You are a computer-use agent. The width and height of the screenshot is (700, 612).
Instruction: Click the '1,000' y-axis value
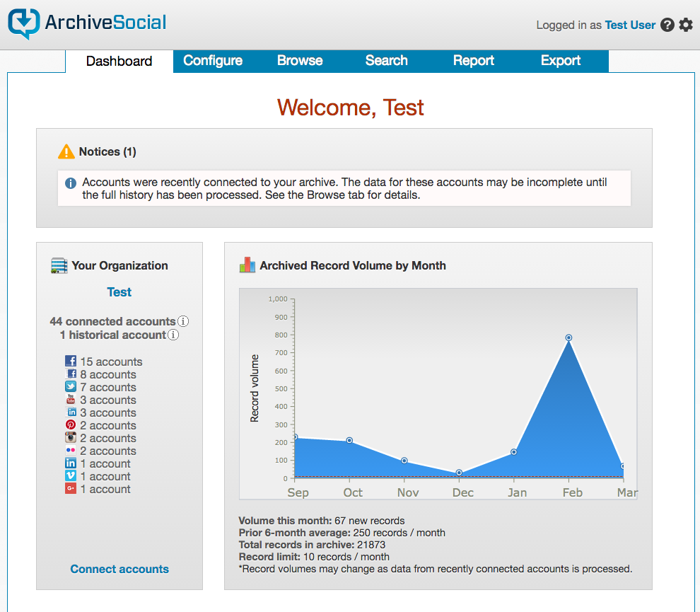278,299
